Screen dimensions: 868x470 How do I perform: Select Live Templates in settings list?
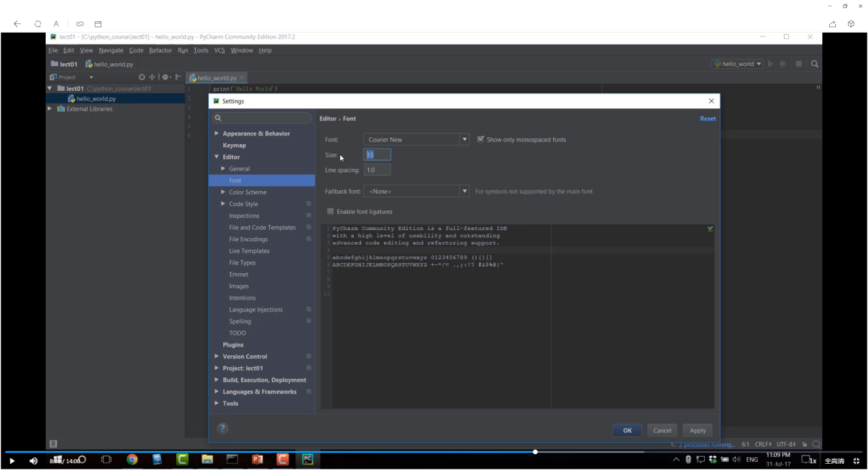pos(249,251)
